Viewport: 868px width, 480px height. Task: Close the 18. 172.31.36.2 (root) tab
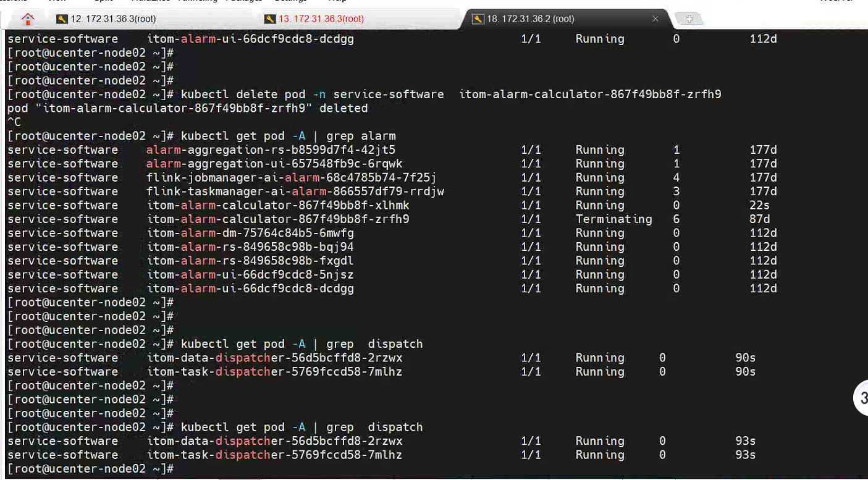pyautogui.click(x=655, y=19)
